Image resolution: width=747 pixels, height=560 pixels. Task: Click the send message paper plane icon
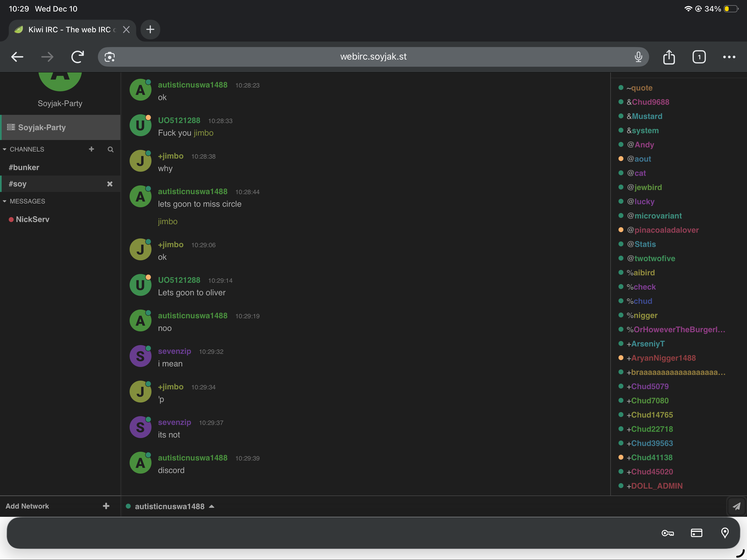click(x=736, y=506)
